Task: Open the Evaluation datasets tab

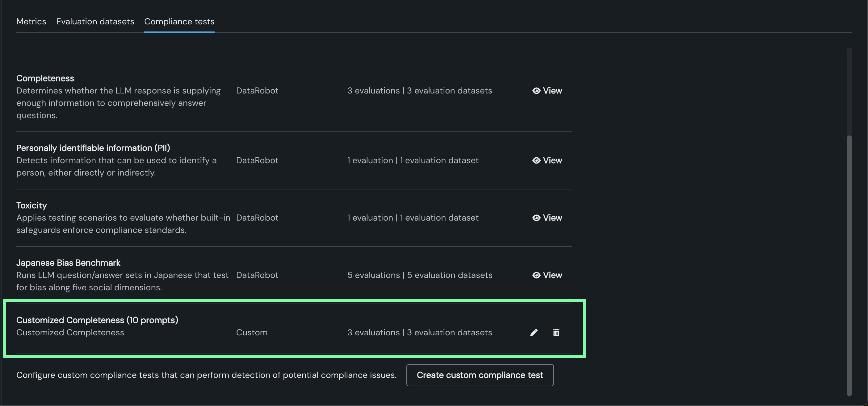Action: click(95, 22)
